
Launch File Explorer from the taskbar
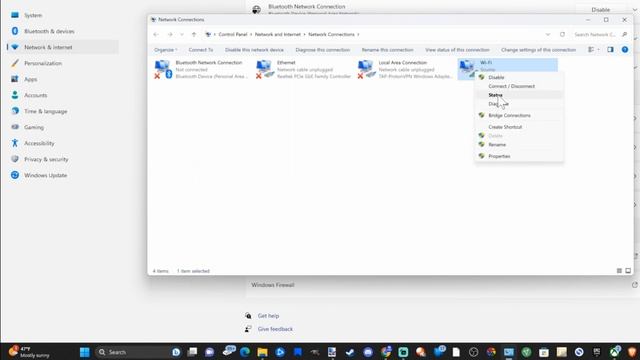point(262,352)
